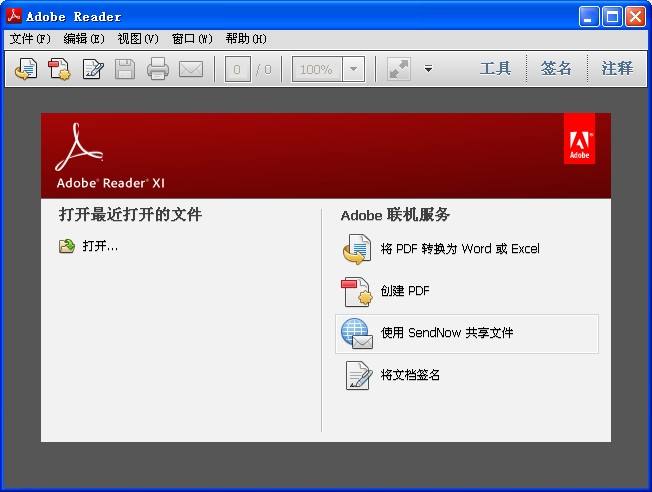Image resolution: width=652 pixels, height=492 pixels.
Task: Click the full screen arrows icon
Action: [x=399, y=69]
